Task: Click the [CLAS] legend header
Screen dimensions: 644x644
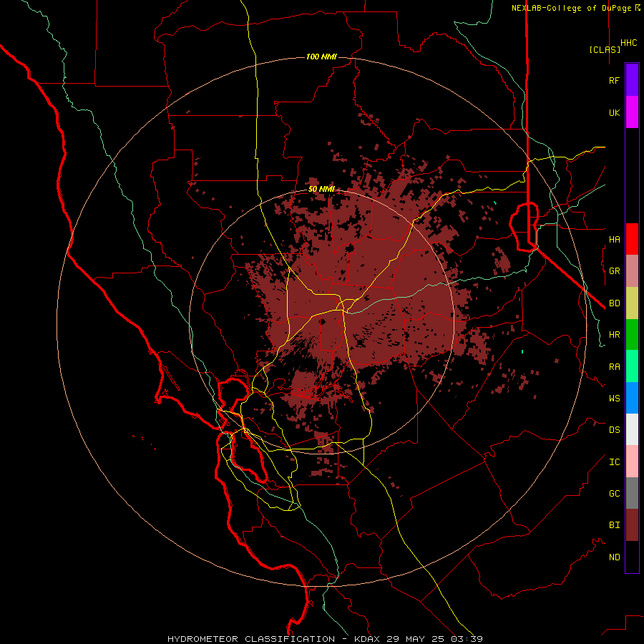Action: [605, 49]
